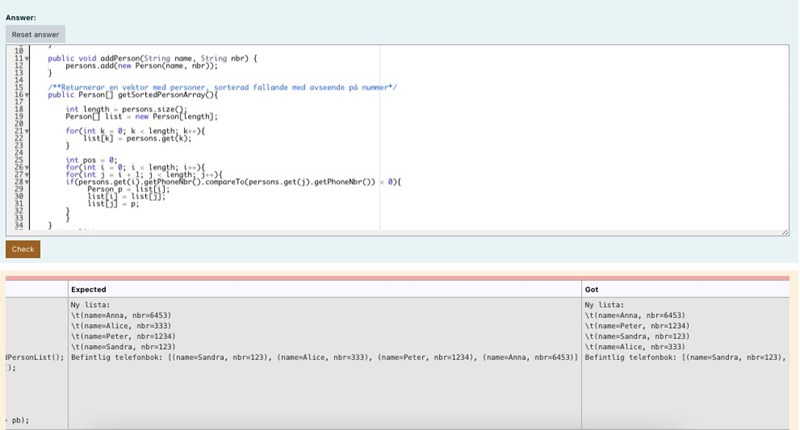Collapse the first for loop at line 21
This screenshot has height=430, width=800.
coord(26,130)
